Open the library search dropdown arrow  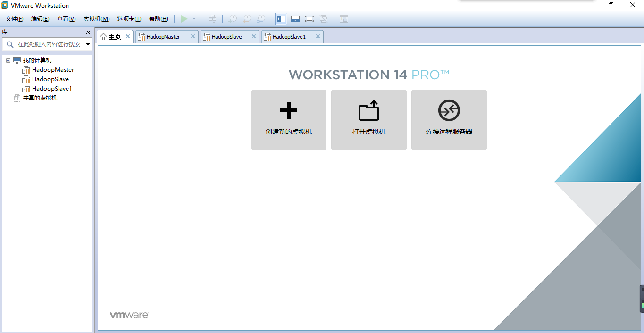coord(88,44)
